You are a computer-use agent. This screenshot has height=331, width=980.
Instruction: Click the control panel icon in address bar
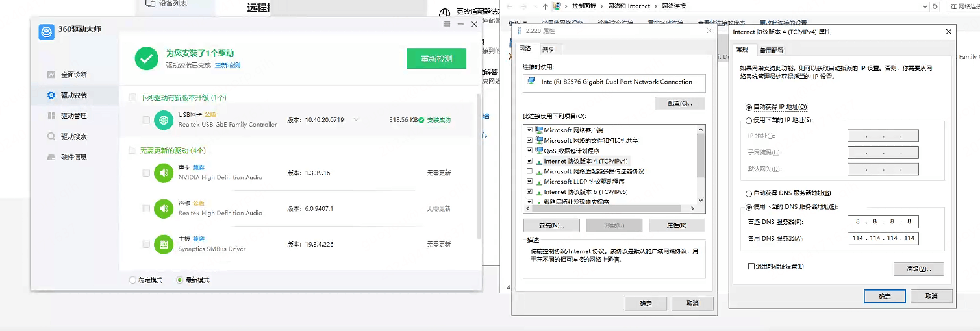[x=557, y=6]
